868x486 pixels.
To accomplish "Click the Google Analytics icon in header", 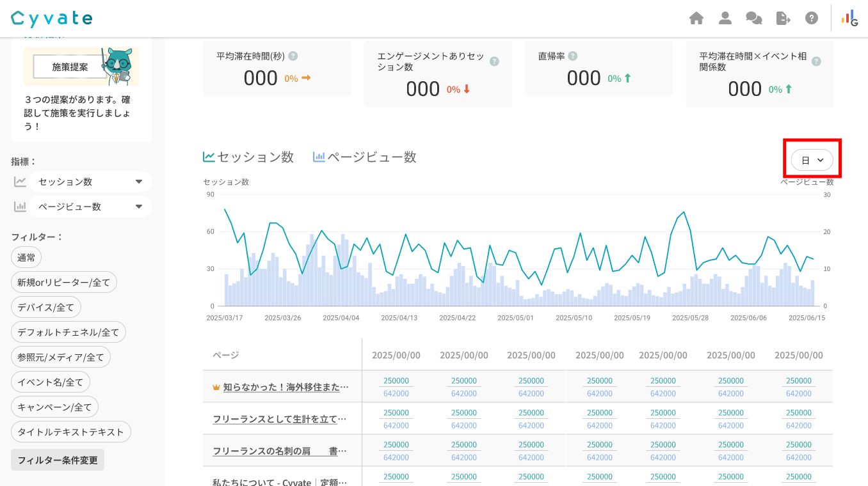I will 850,18.
